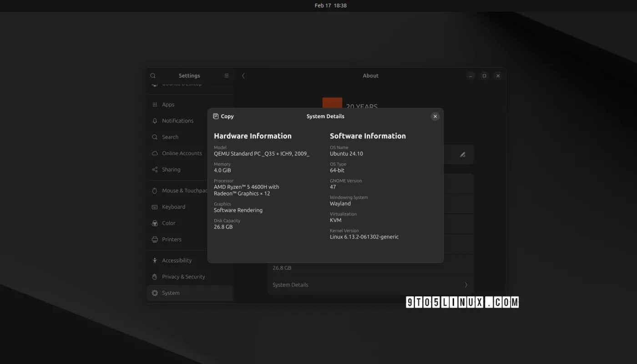Maximize the Settings window
637x364 pixels.
[484, 76]
